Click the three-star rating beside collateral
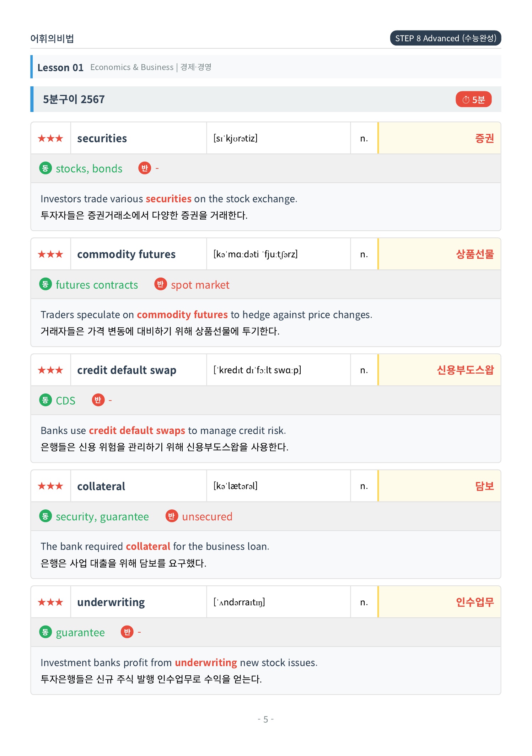 (50, 486)
